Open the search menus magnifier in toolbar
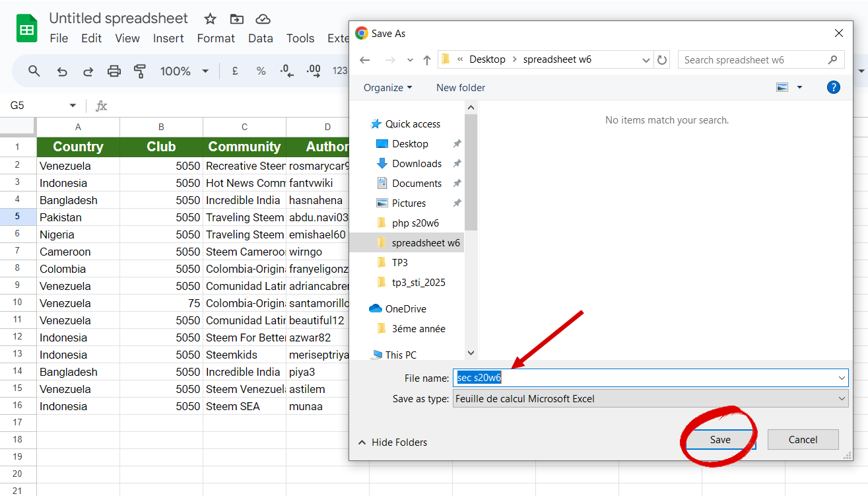The width and height of the screenshot is (868, 496). coord(34,71)
